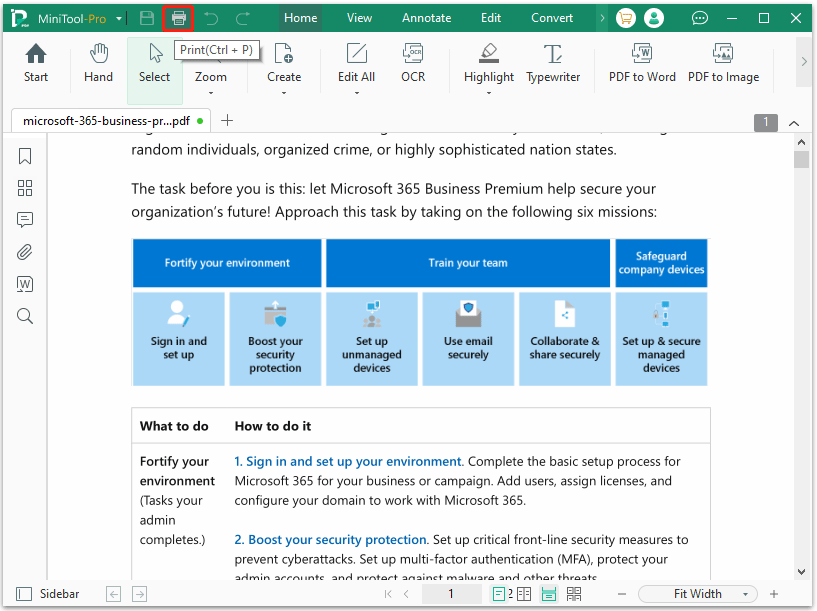Run the OCR tool
This screenshot has height=611, width=817.
413,64
